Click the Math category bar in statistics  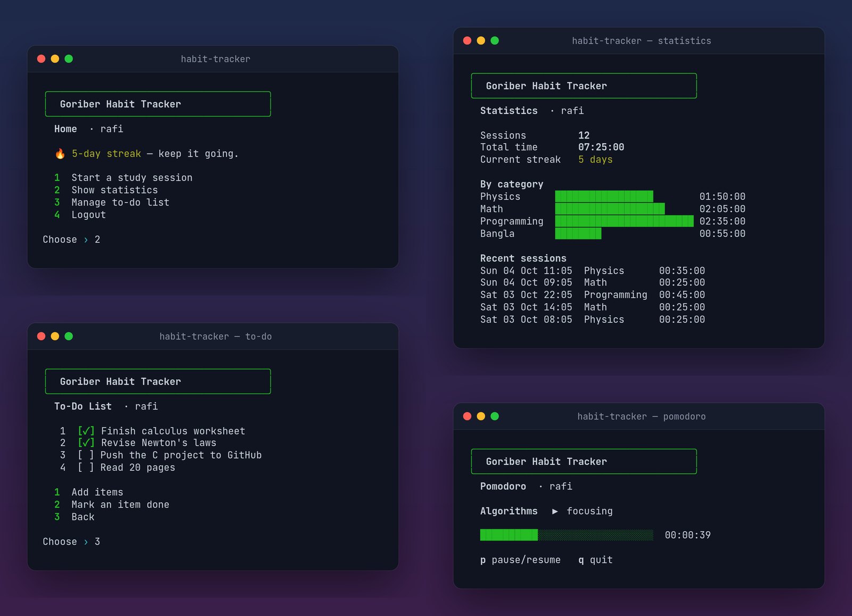(x=610, y=209)
